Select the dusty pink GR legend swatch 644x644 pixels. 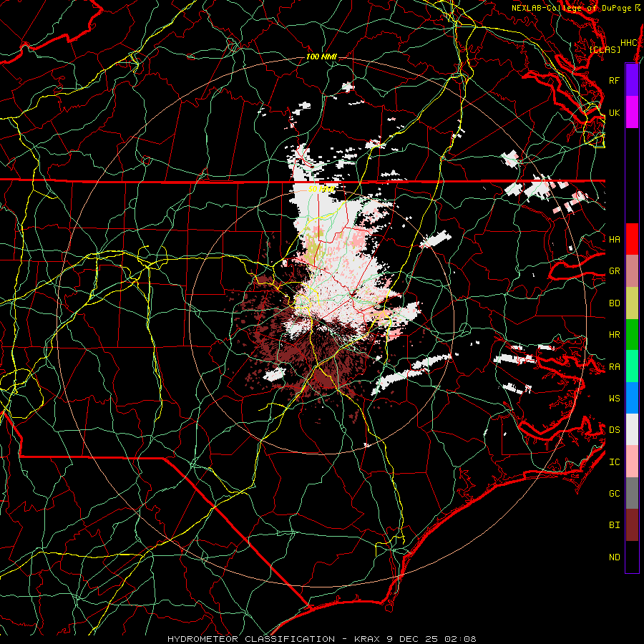click(632, 271)
